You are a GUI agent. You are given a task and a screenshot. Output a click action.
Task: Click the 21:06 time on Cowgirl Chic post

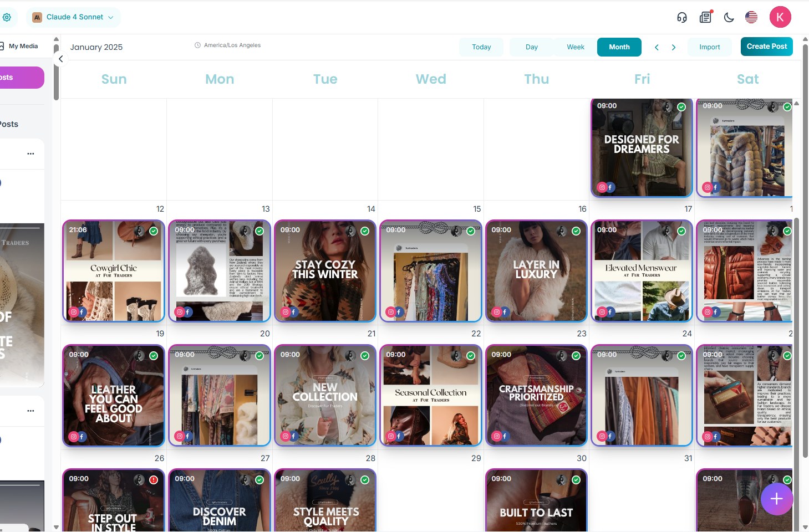click(78, 230)
